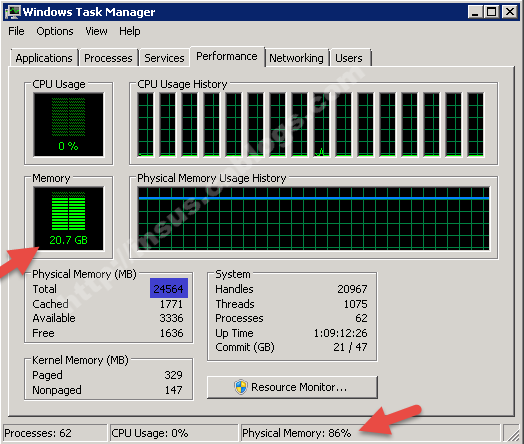Click the Physical Memory Usage History graph

[314, 218]
